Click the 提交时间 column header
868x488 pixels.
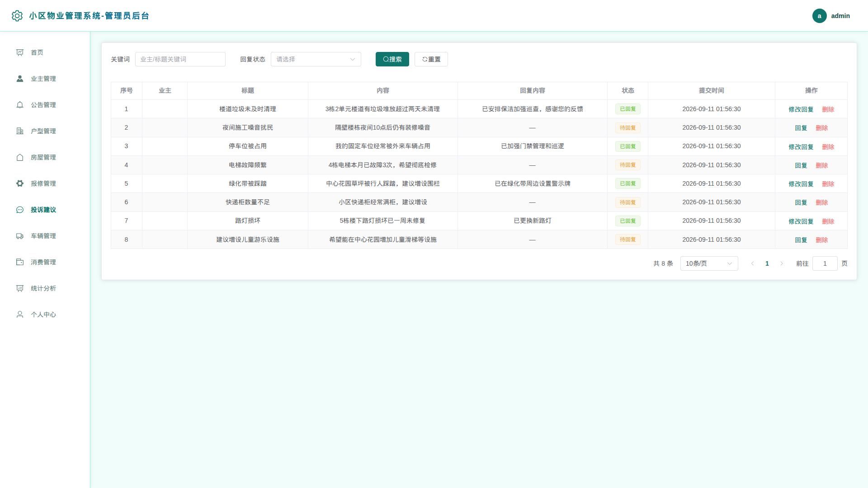click(711, 90)
